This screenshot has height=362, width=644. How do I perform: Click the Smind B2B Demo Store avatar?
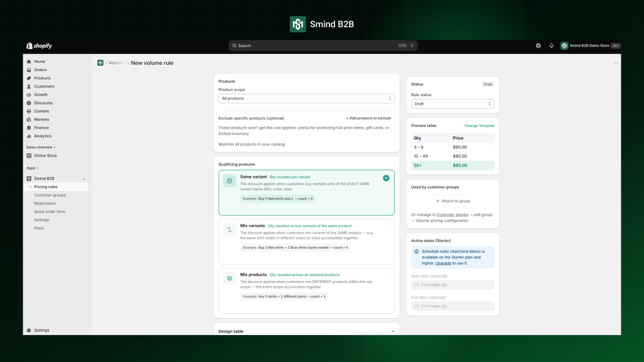(x=564, y=45)
